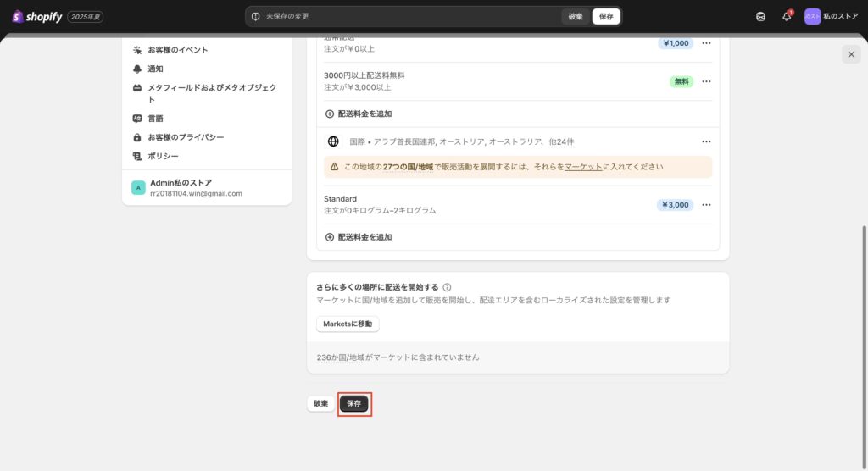The width and height of the screenshot is (868, 471).
Task: Open more options for 国際 shipping zone
Action: (x=706, y=141)
